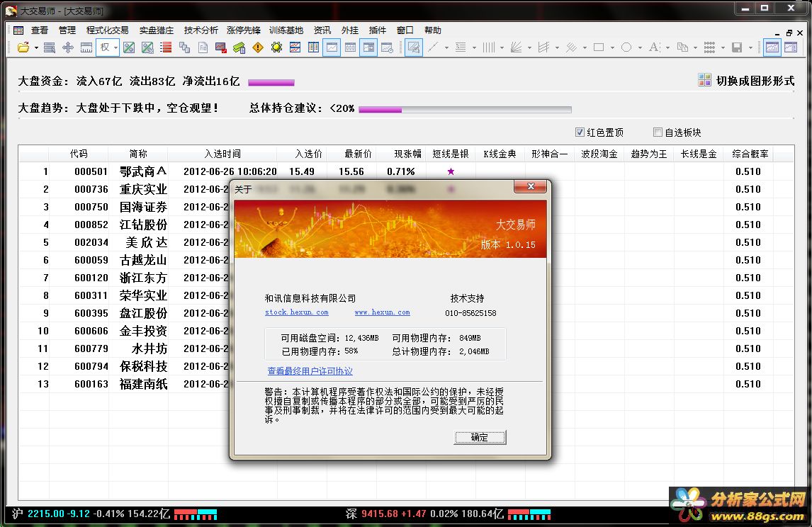Image resolution: width=812 pixels, height=527 pixels.
Task: Click the 总体持仓建议 progress bar
Action: click(465, 109)
